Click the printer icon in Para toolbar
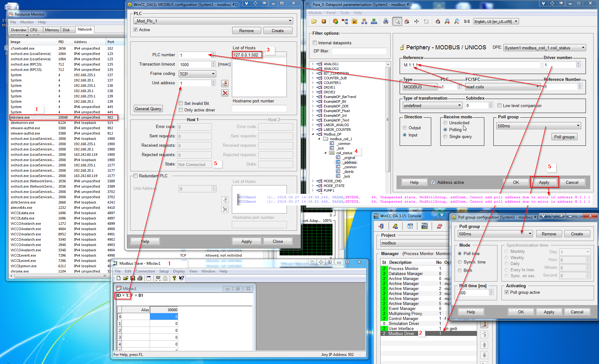The image size is (599, 364). (386, 21)
